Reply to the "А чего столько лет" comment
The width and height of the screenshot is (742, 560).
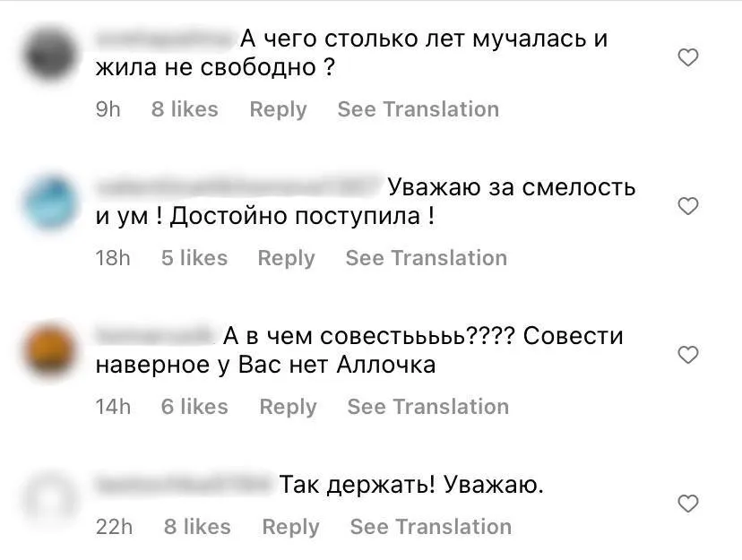(x=278, y=108)
